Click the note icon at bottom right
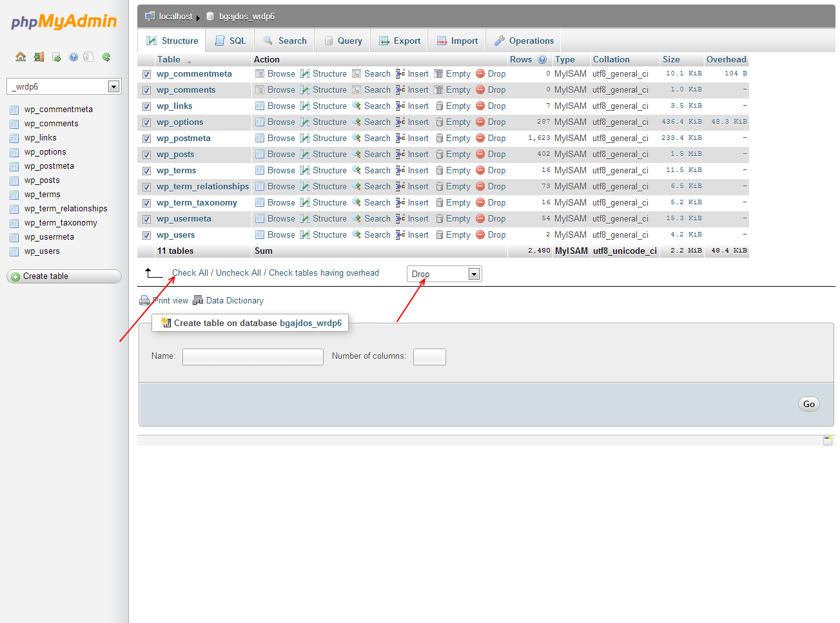Image resolution: width=840 pixels, height=623 pixels. tap(828, 441)
